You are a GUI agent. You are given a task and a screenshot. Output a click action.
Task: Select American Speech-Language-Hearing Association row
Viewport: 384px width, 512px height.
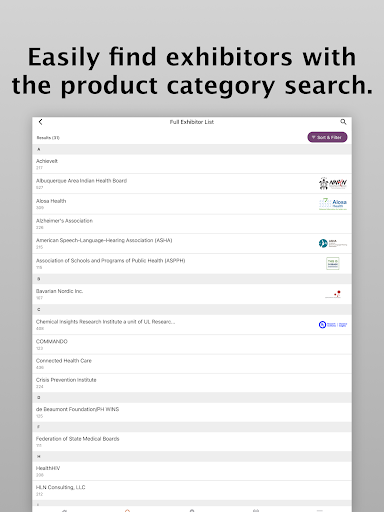click(x=192, y=243)
